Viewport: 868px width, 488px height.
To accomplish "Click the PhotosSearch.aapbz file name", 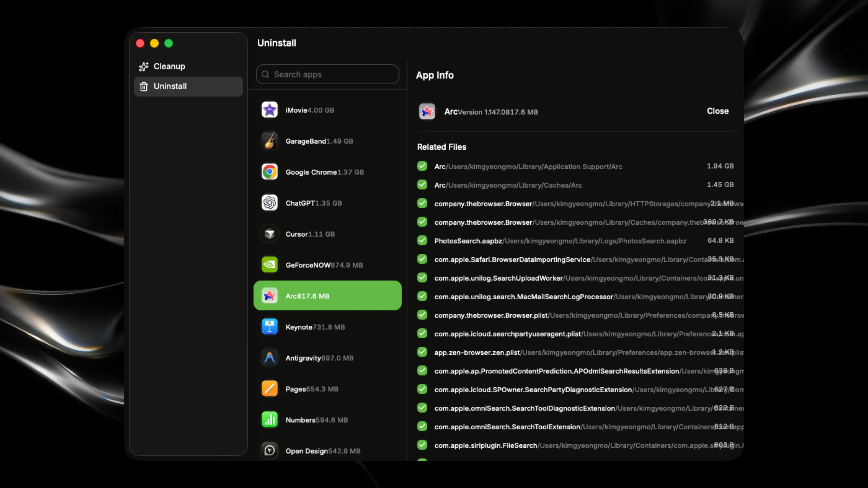I will click(468, 241).
